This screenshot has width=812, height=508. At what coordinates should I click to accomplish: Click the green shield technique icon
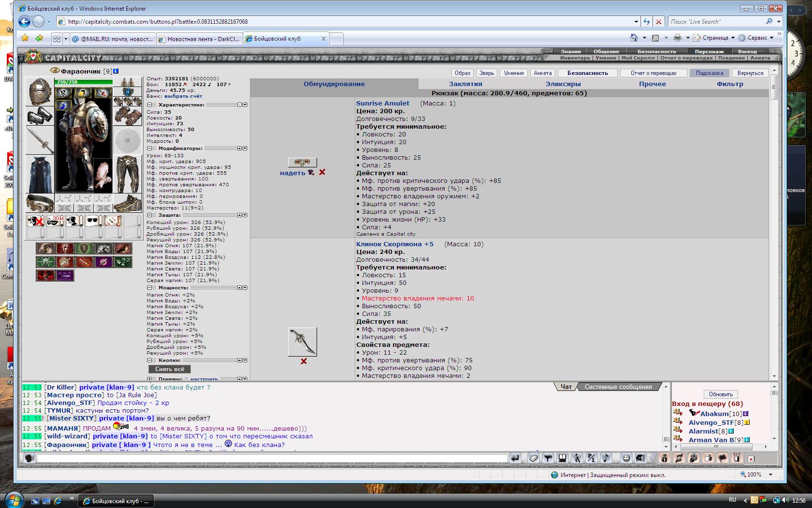[x=84, y=249]
